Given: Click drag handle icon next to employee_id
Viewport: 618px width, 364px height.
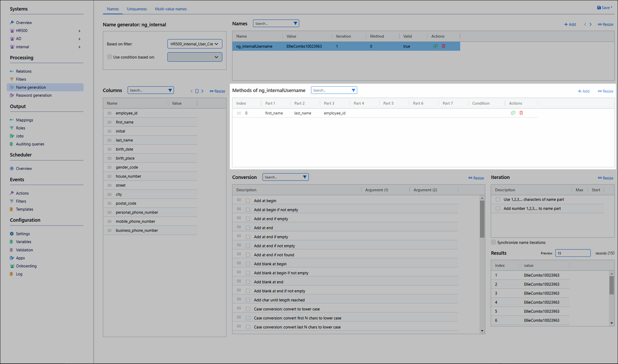Looking at the screenshot, I should tap(109, 113).
